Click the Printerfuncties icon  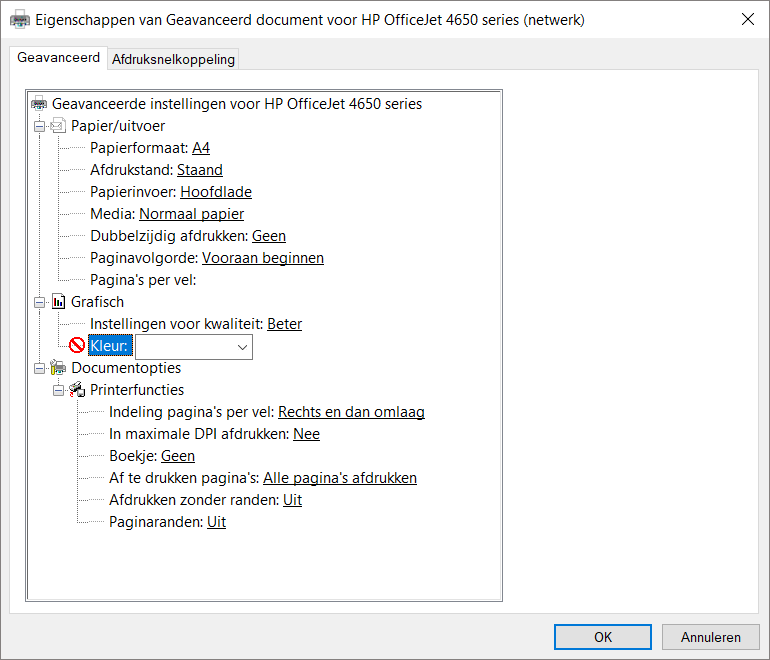(77, 390)
